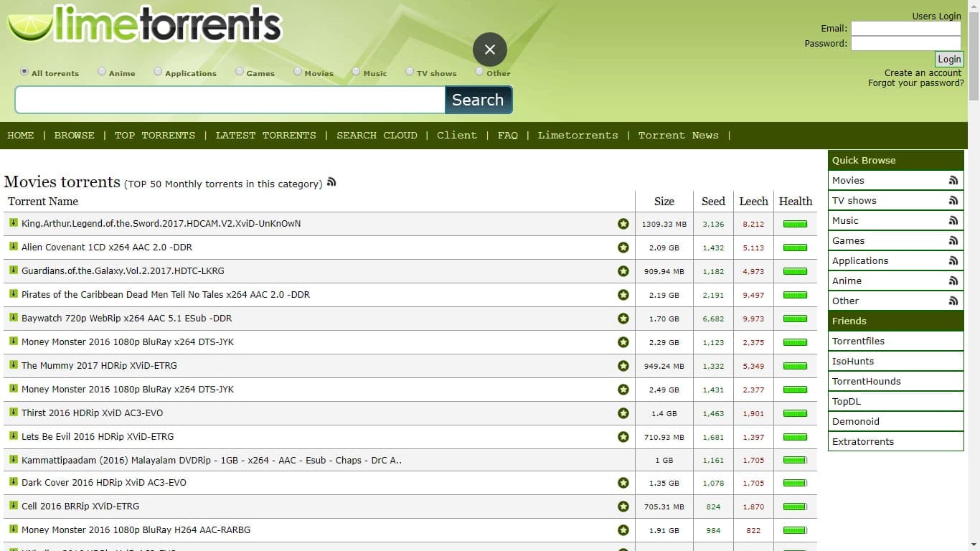Image resolution: width=980 pixels, height=551 pixels.
Task: Click the RSS icon next to TV shows
Action: point(953,201)
